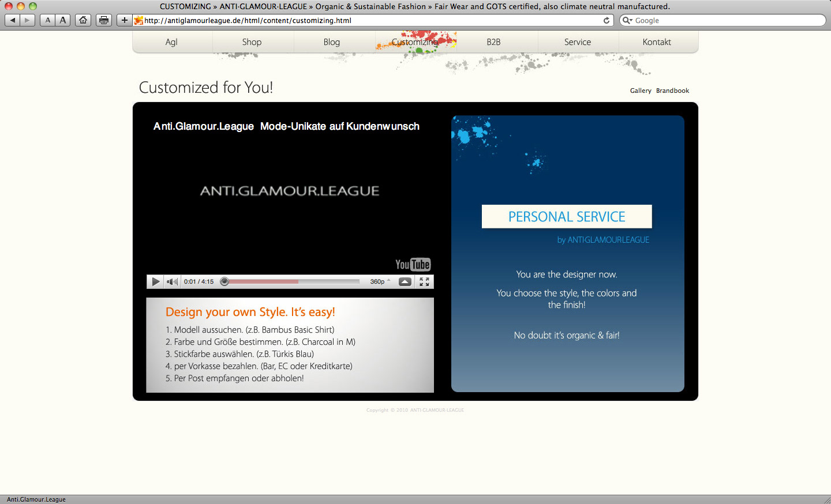
Task: Open the Customizing navigation tab
Action: [x=415, y=42]
